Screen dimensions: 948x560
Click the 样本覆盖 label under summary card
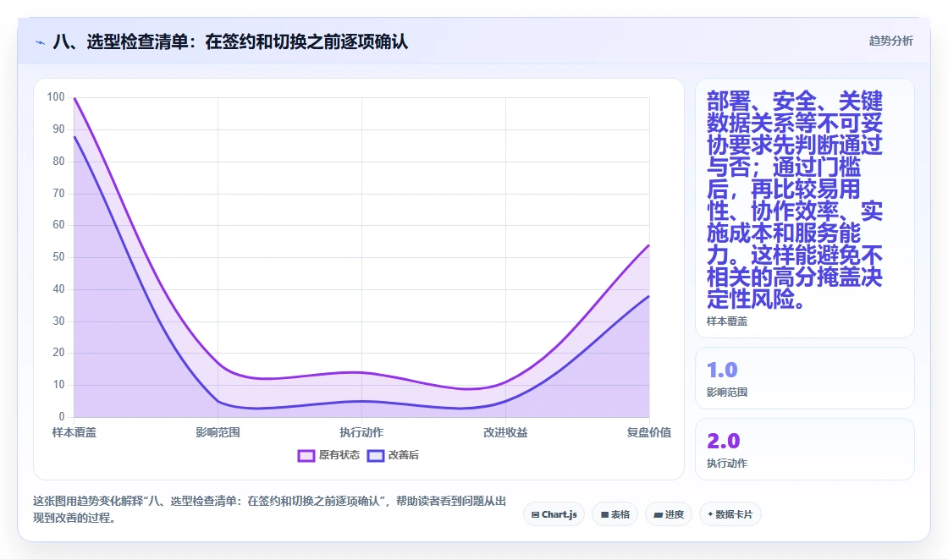click(727, 321)
